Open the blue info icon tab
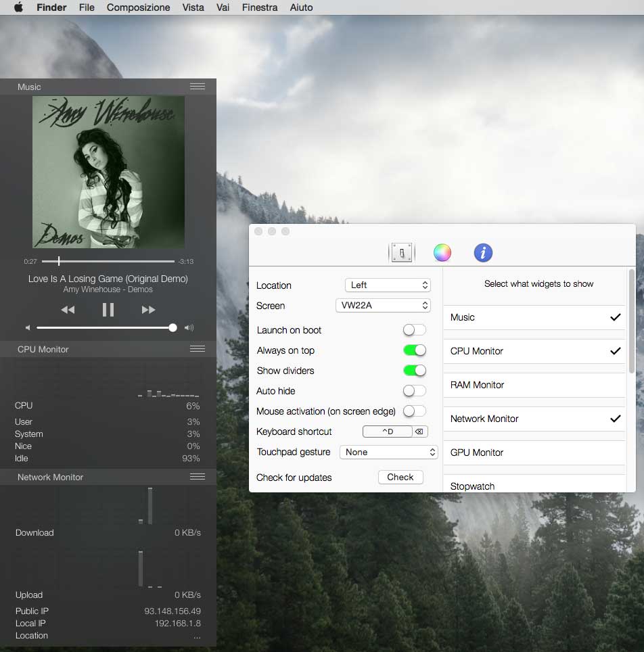The width and height of the screenshot is (644, 652). click(x=483, y=253)
